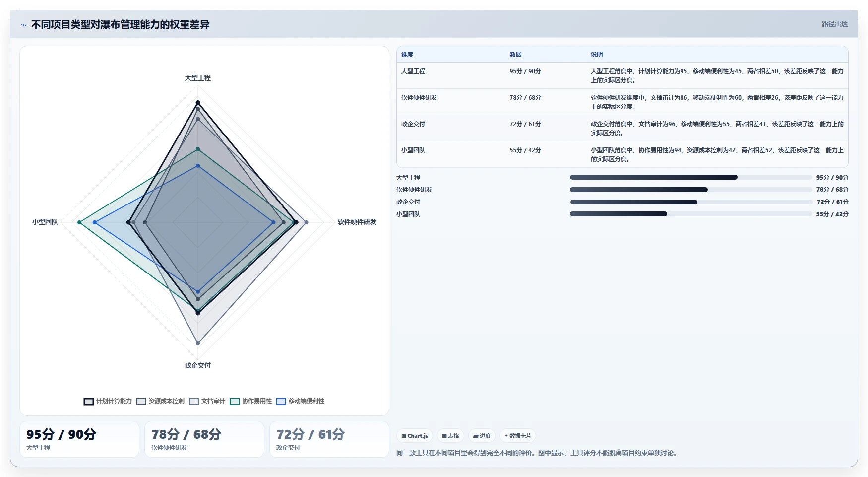Viewport: 868px width, 477px height.
Task: Click the 说明 column header
Action: tap(597, 55)
